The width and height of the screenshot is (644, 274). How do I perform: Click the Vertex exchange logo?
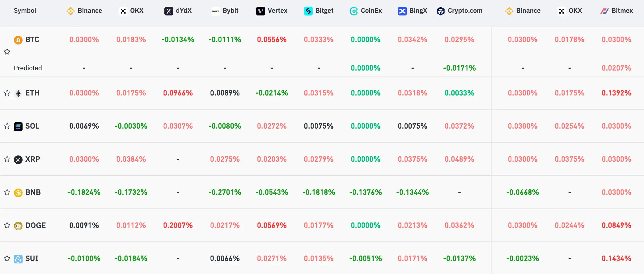261,11
